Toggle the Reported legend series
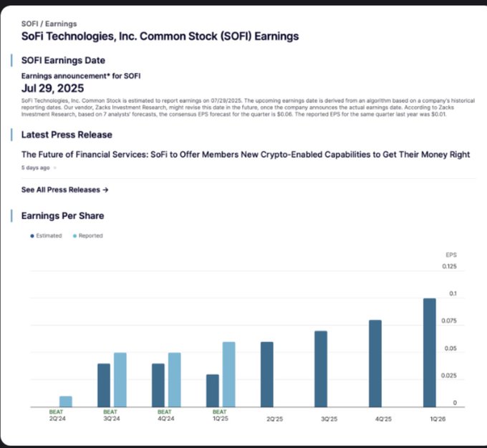 pos(88,235)
